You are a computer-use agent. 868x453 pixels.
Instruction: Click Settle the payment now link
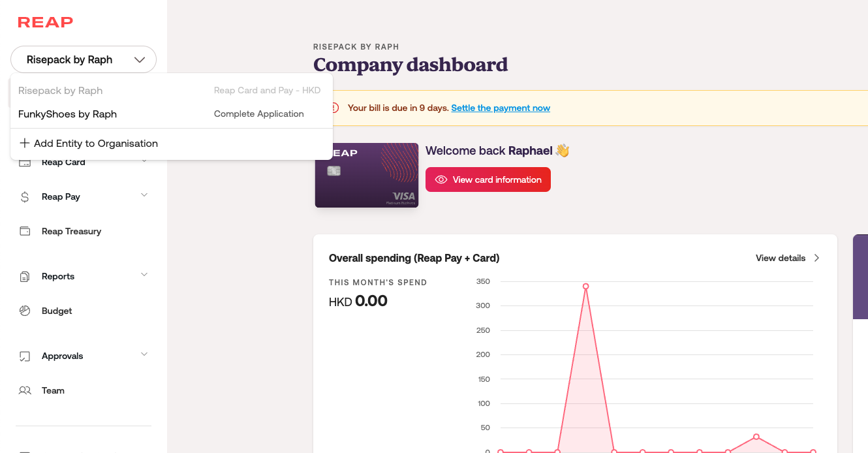(x=501, y=108)
